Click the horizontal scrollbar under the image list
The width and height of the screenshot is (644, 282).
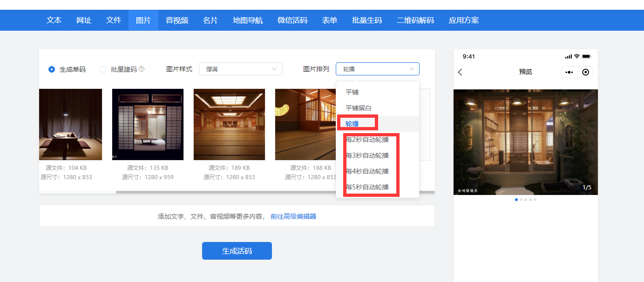click(275, 192)
